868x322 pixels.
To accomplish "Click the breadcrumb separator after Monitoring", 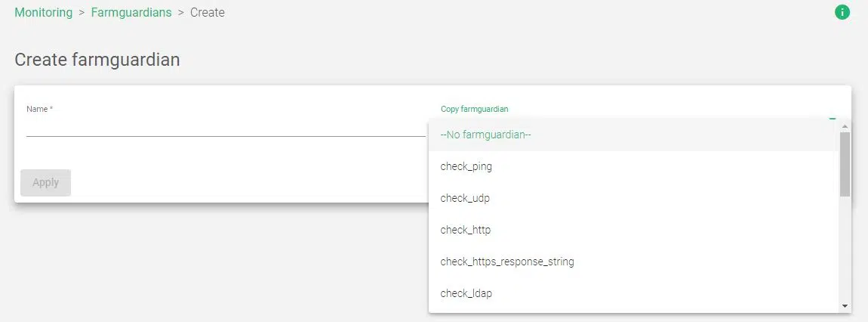I will tap(82, 12).
